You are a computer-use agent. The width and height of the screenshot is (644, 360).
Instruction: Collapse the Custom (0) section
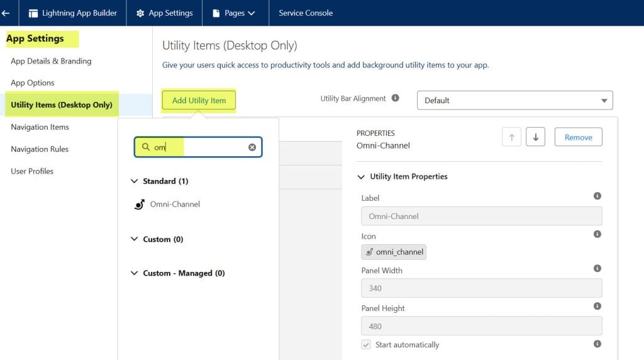coord(135,239)
